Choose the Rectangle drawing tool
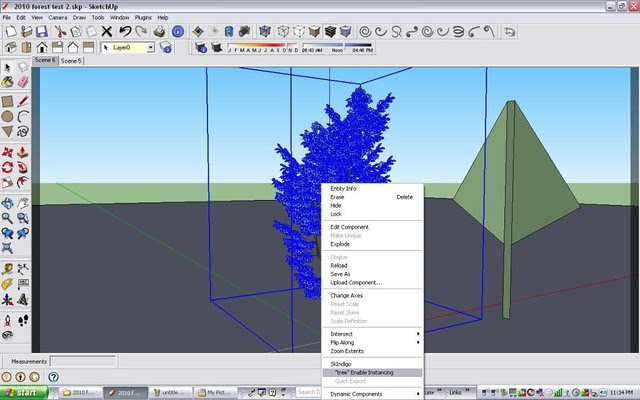Image resolution: width=640 pixels, height=400 pixels. click(x=7, y=101)
